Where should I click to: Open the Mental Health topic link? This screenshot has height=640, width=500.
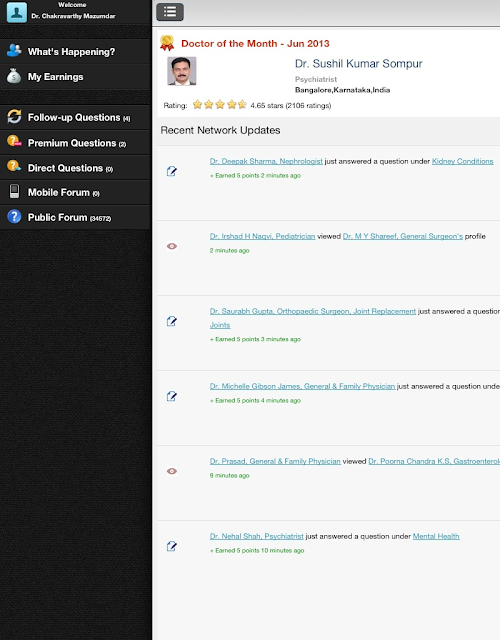point(436,536)
